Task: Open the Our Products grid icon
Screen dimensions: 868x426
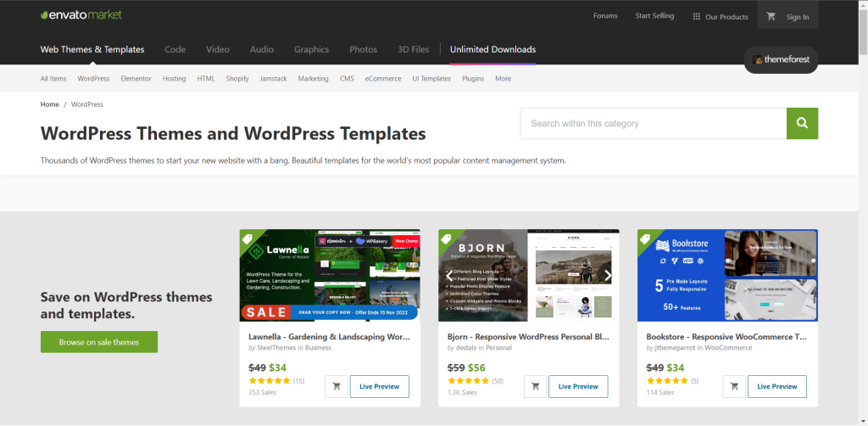Action: point(697,17)
